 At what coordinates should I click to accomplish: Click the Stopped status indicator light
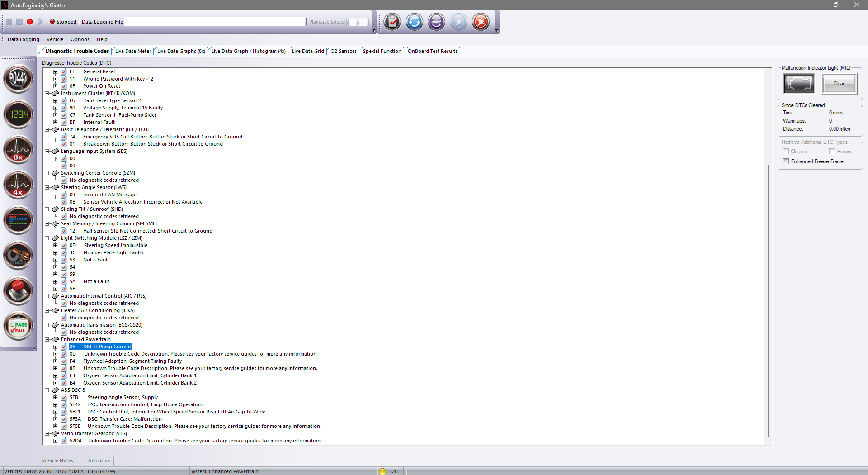click(52, 22)
